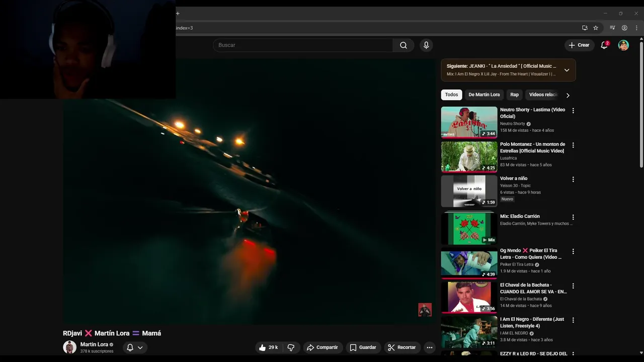644x362 pixels.
Task: Open options for Volver a niño
Action: [x=573, y=179]
